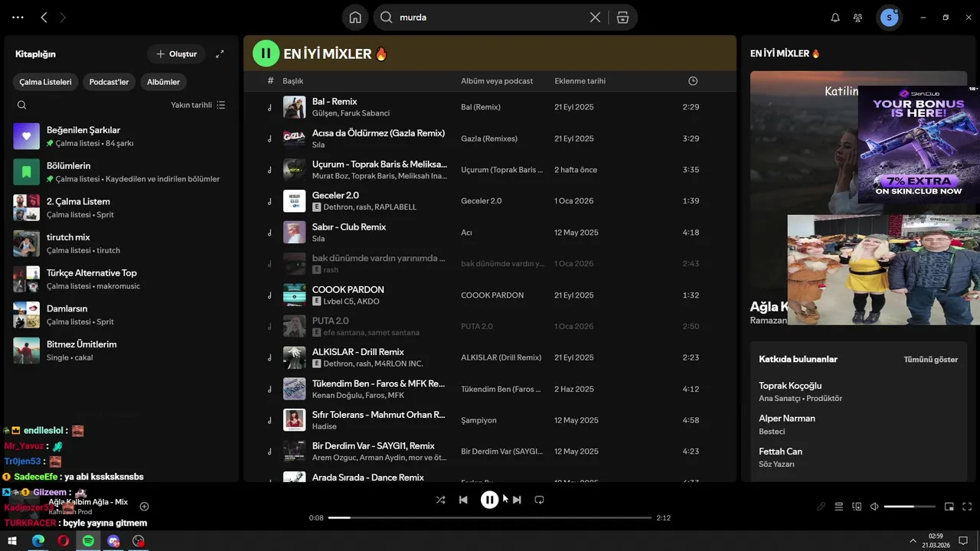This screenshot has height=551, width=980.
Task: Click the COOOK PARDON album cover thumbnail
Action: [x=295, y=295]
